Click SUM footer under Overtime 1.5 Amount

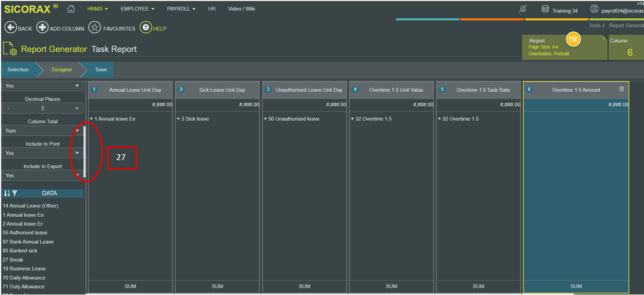click(x=576, y=286)
